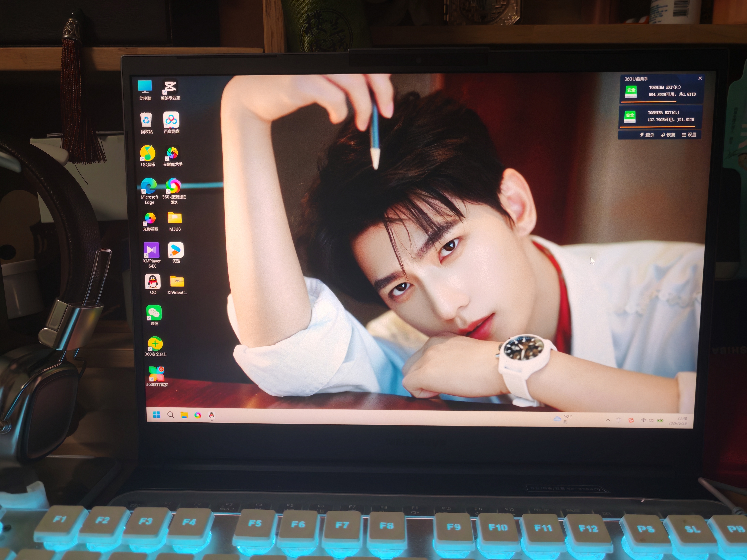
Task: Open the 此电脑 desktop icon
Action: click(145, 90)
